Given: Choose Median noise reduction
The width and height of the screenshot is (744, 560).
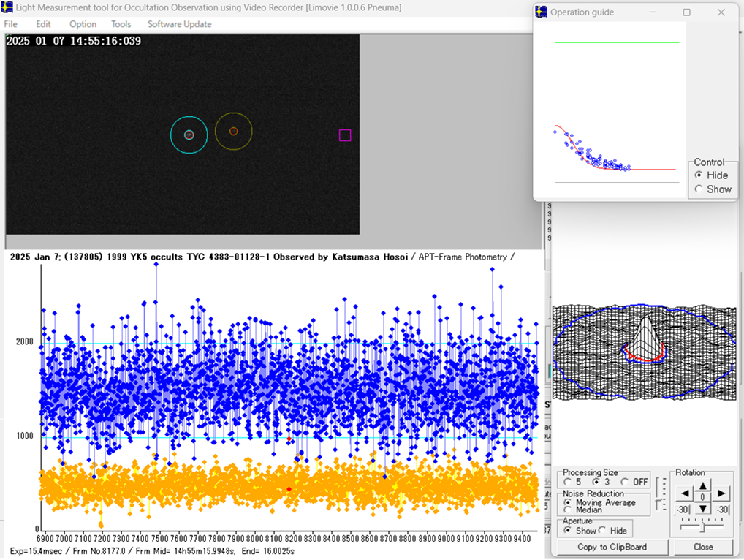Looking at the screenshot, I should point(568,510).
